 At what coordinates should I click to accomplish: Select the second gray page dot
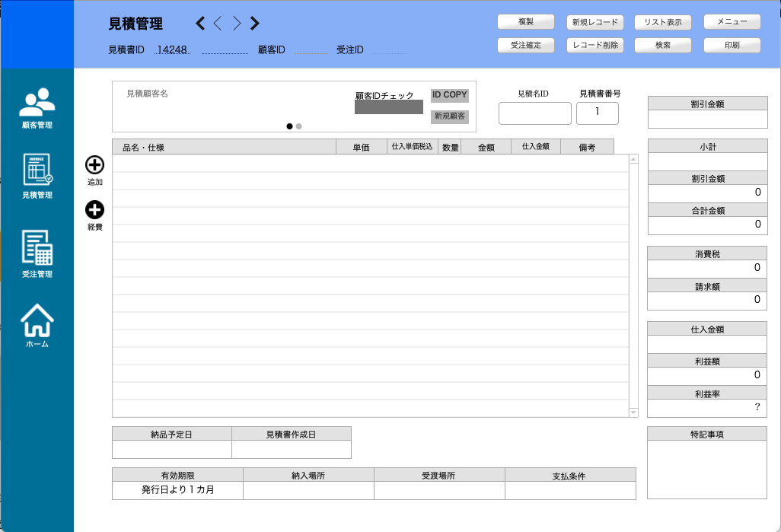coord(299,126)
